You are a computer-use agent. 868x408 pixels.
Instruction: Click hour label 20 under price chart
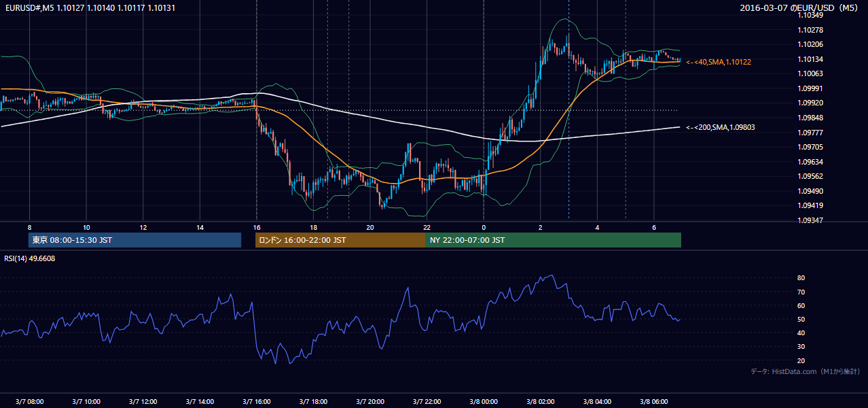point(370,227)
